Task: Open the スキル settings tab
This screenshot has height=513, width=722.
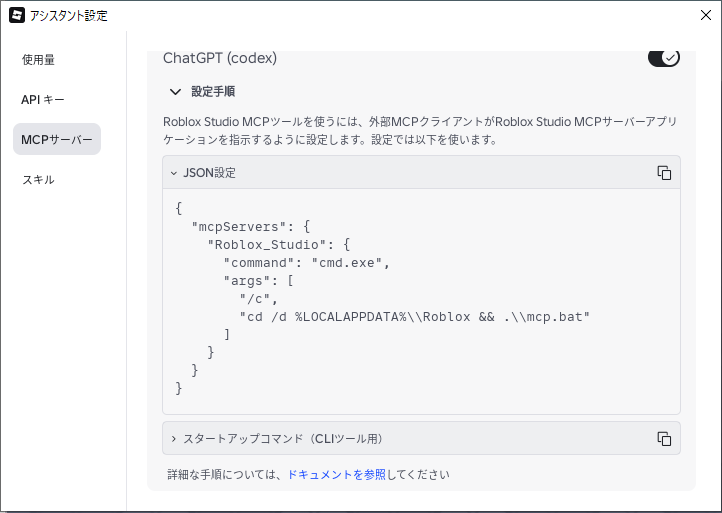Action: click(x=39, y=179)
